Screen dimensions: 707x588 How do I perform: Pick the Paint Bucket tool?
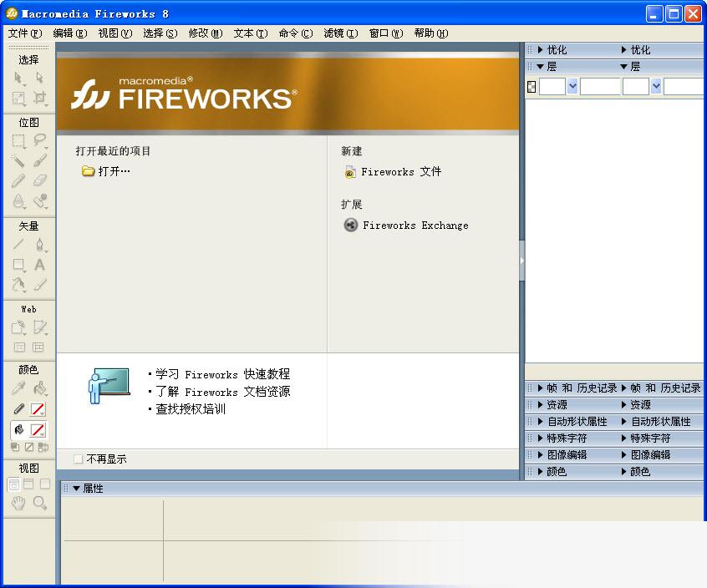point(39,388)
